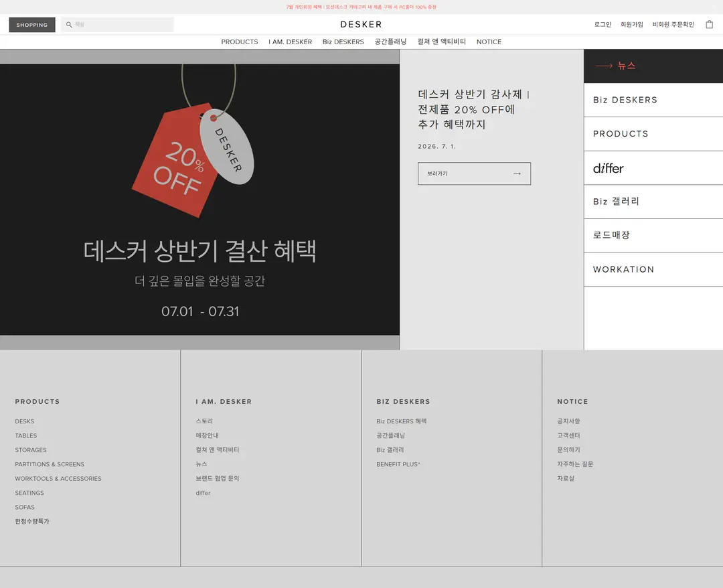This screenshot has width=723, height=588.
Task: Open the PRODUCTS menu in the nav bar
Action: click(239, 42)
